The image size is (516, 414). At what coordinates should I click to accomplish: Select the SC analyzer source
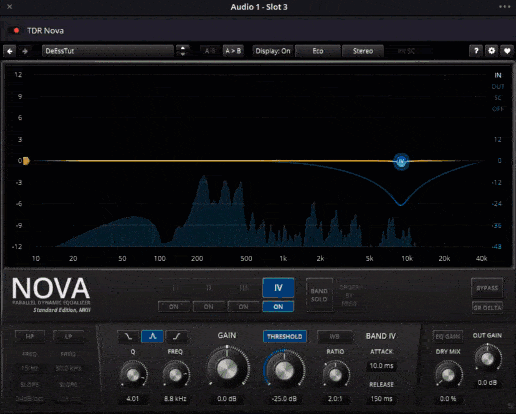coord(498,98)
